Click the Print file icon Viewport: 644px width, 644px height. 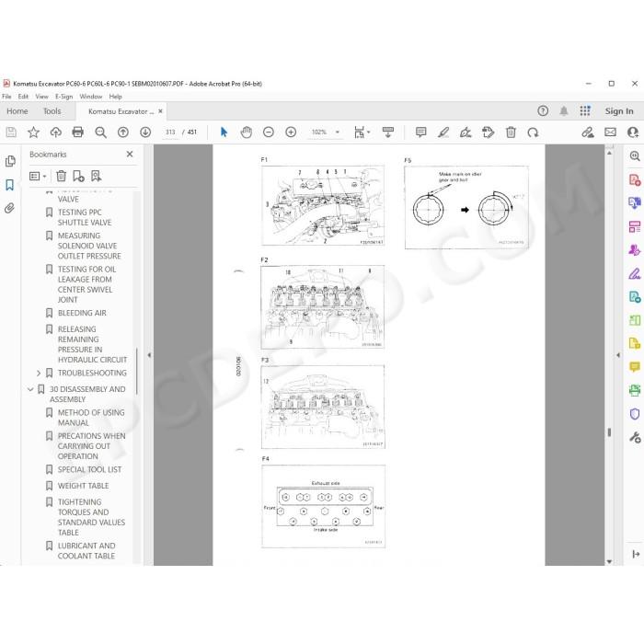tap(77, 132)
